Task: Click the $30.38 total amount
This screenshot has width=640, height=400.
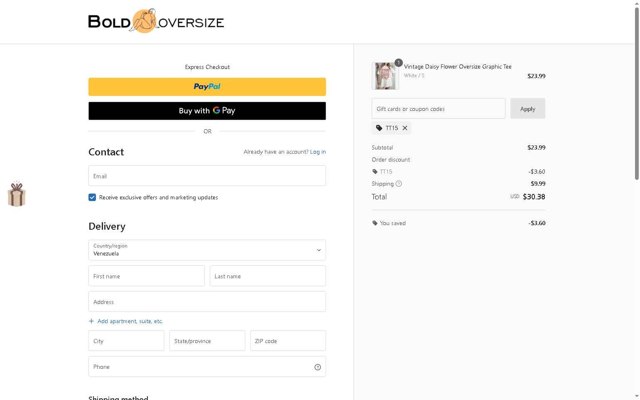Action: [534, 197]
